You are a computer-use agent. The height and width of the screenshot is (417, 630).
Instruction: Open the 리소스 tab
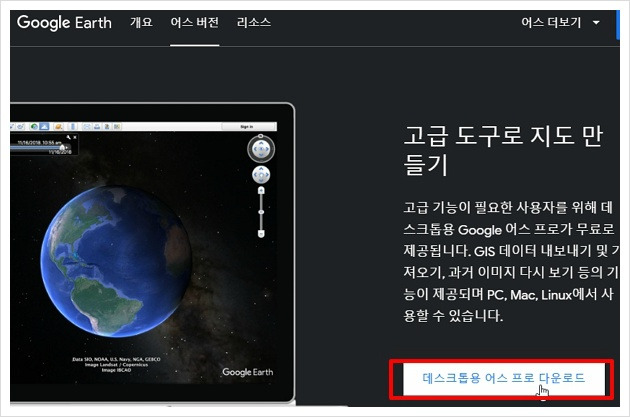254,22
